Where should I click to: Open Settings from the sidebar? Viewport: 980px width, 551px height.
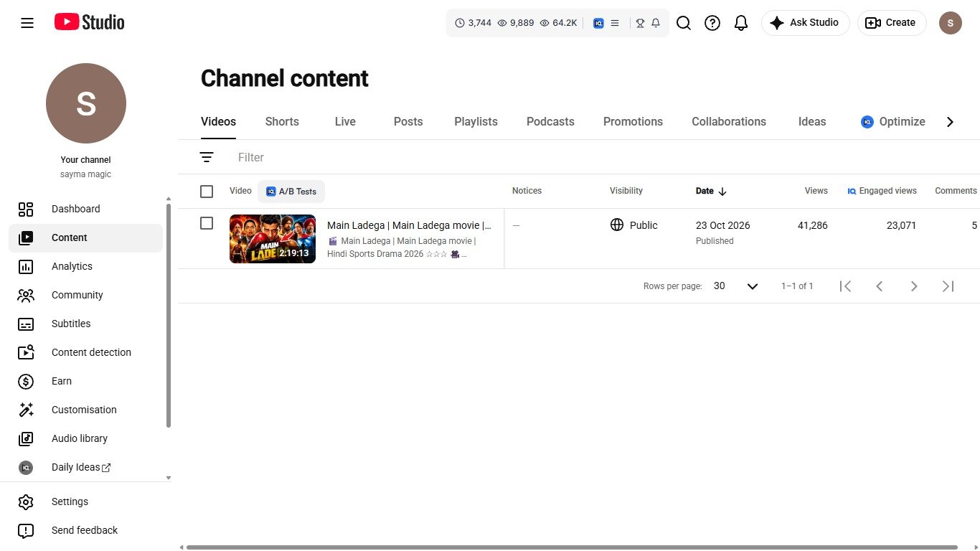[x=86, y=501]
